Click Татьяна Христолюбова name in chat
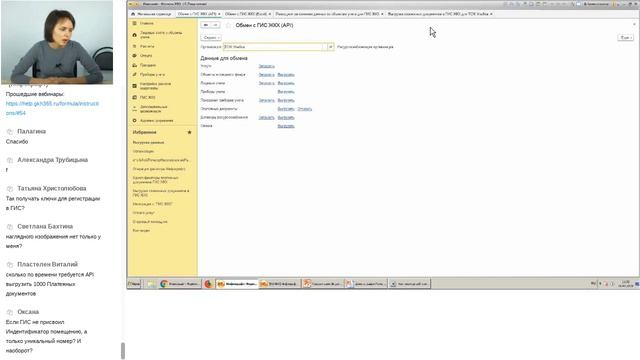The image size is (640, 360). point(52,189)
